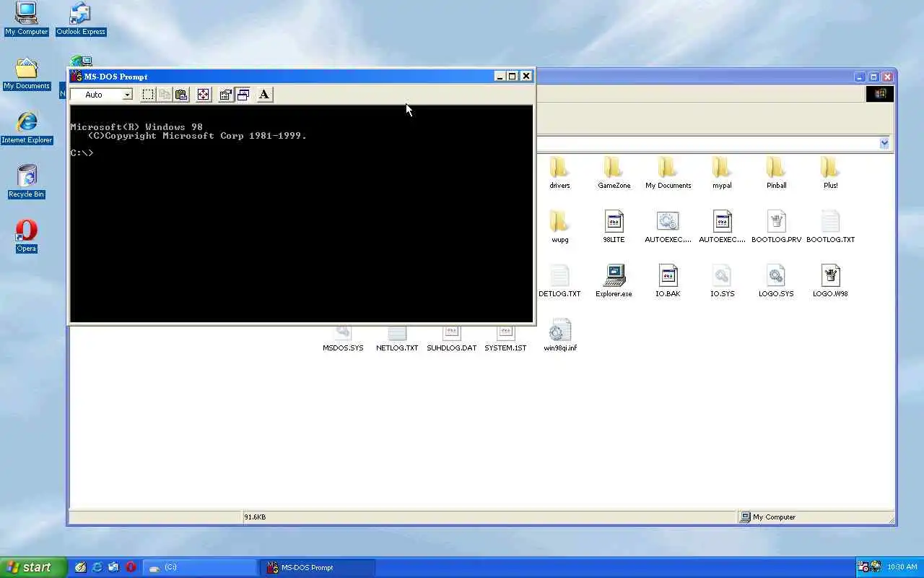924x578 pixels.
Task: Click the Copy icon in MS-DOS Prompt toolbar
Action: point(165,95)
